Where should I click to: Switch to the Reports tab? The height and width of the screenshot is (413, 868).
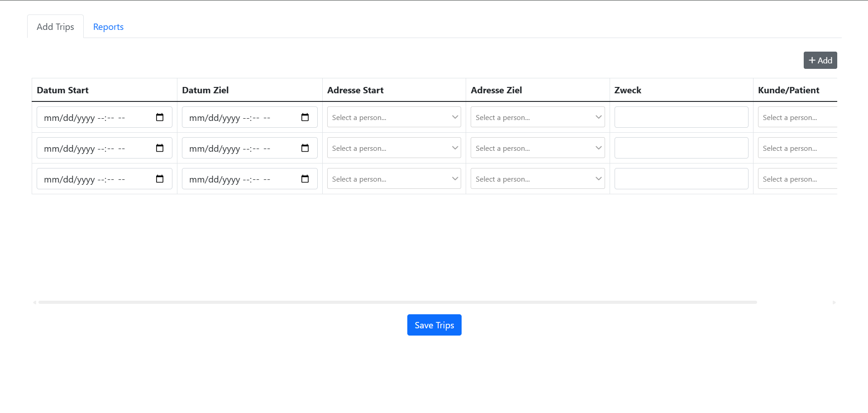tap(108, 27)
